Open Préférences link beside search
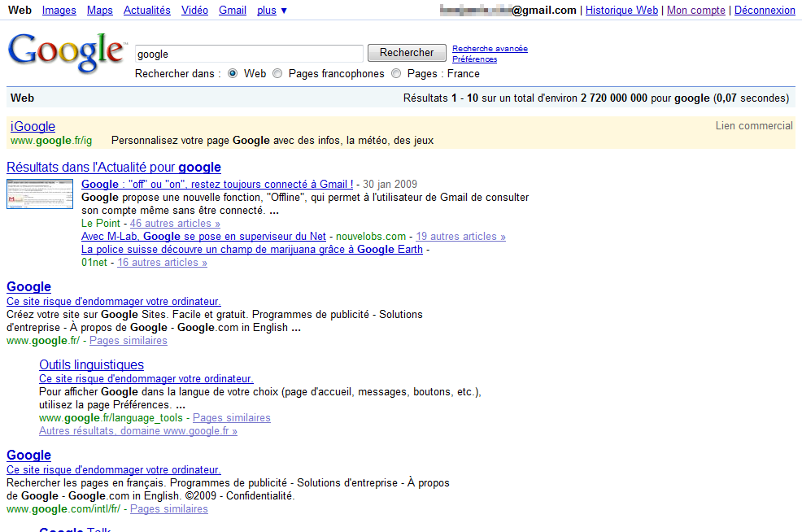Viewport: 802px width, 532px height. pos(474,59)
